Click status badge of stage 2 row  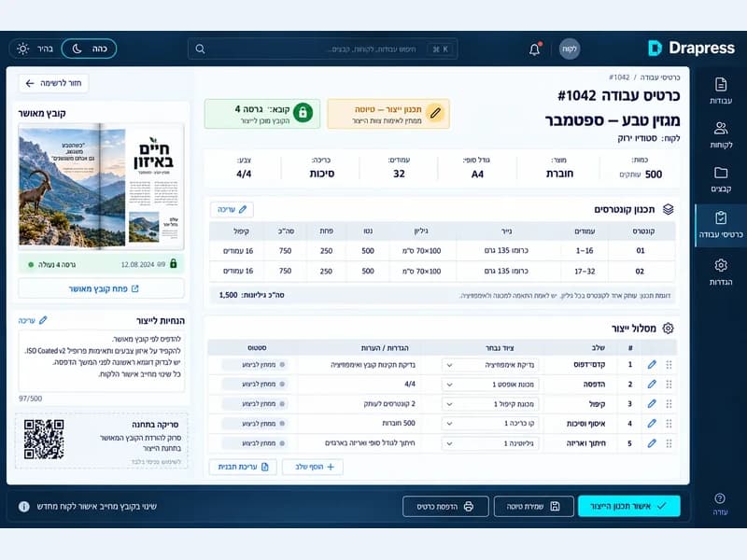pyautogui.click(x=256, y=385)
